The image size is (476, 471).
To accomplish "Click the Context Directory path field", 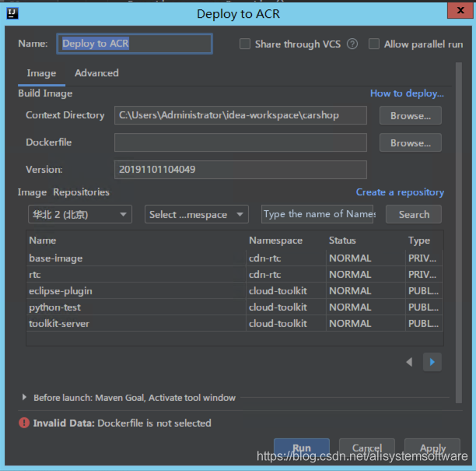I will pos(240,115).
